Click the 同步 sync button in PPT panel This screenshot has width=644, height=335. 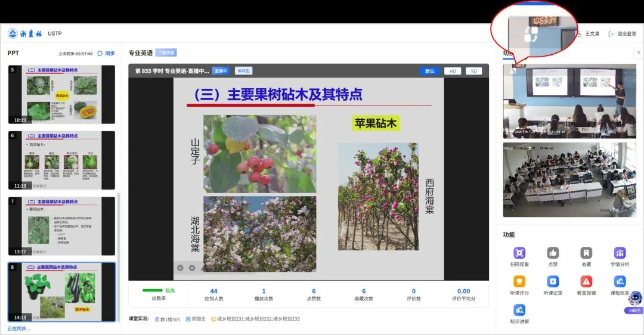(106, 54)
